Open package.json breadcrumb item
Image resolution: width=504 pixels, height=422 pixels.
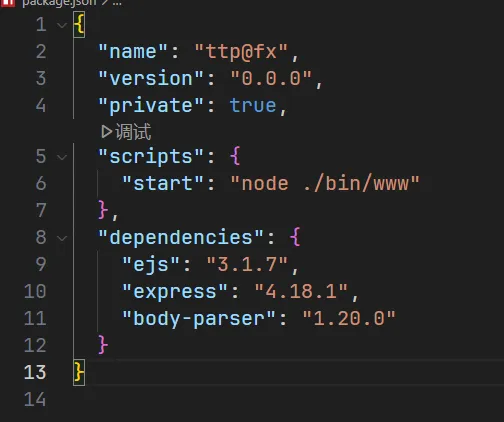(x=59, y=3)
